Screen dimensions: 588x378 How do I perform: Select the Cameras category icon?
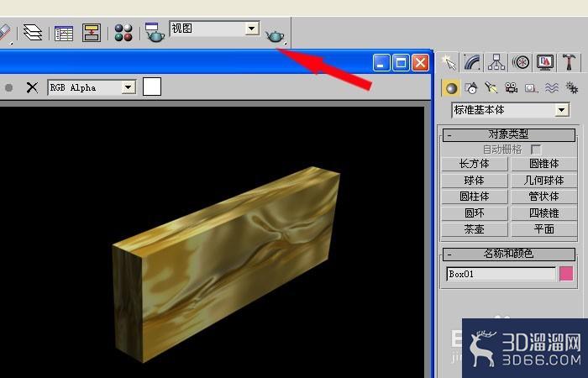(x=511, y=88)
